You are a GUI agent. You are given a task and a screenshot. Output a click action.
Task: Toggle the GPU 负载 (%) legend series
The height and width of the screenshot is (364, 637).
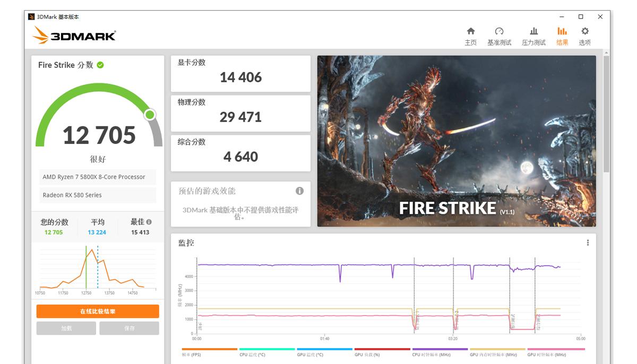367,354
